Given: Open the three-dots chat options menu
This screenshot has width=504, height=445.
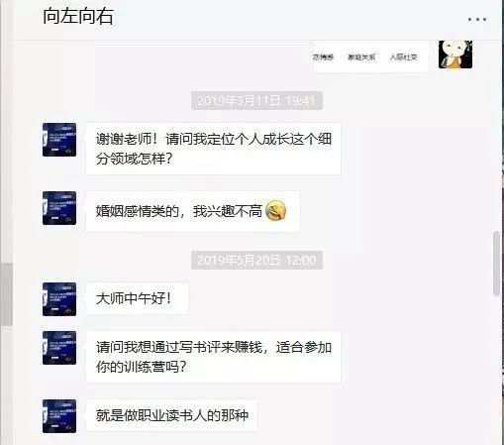Looking at the screenshot, I should tap(477, 20).
